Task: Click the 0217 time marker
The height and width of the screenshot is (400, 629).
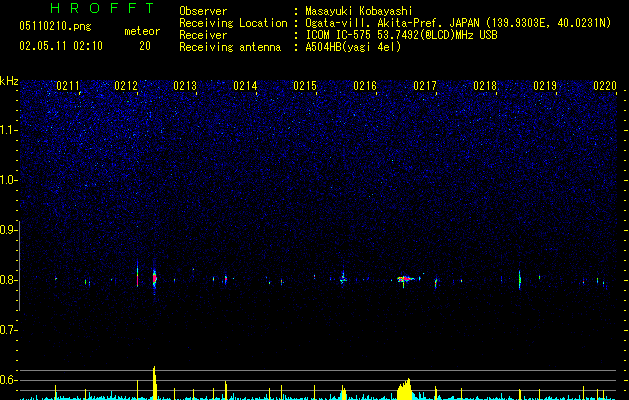Action: (425, 86)
